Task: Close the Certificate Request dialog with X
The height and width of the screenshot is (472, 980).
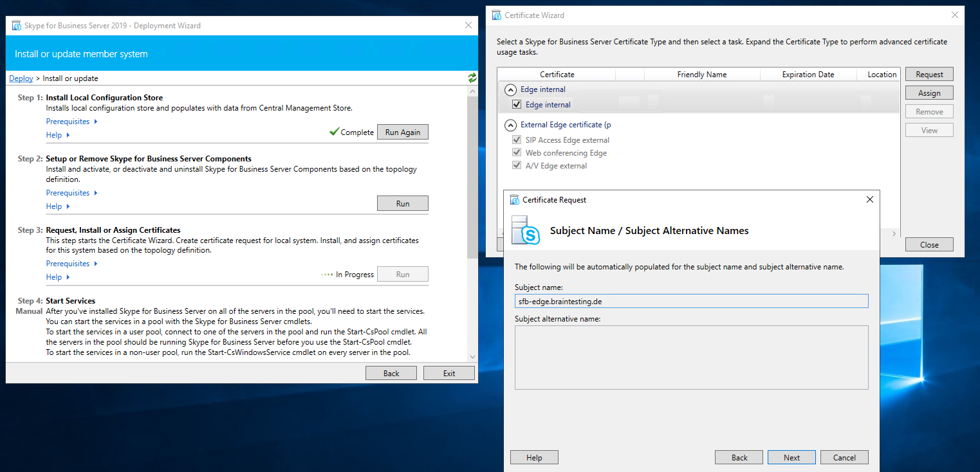Action: [x=870, y=199]
